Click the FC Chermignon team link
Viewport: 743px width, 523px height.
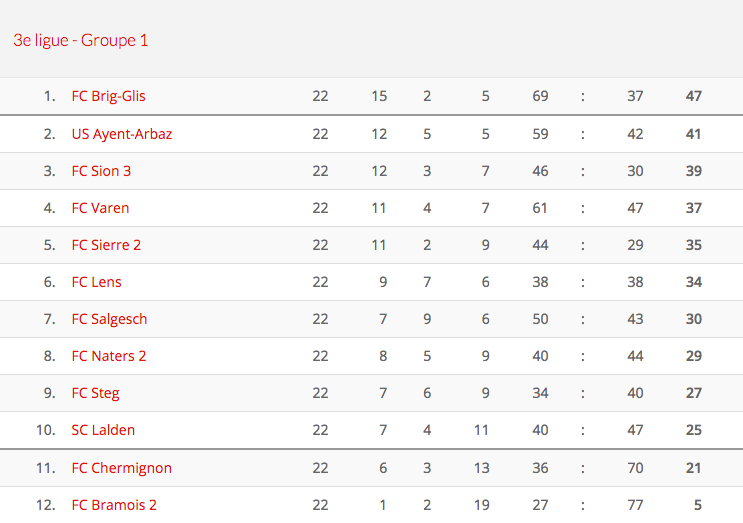[121, 468]
